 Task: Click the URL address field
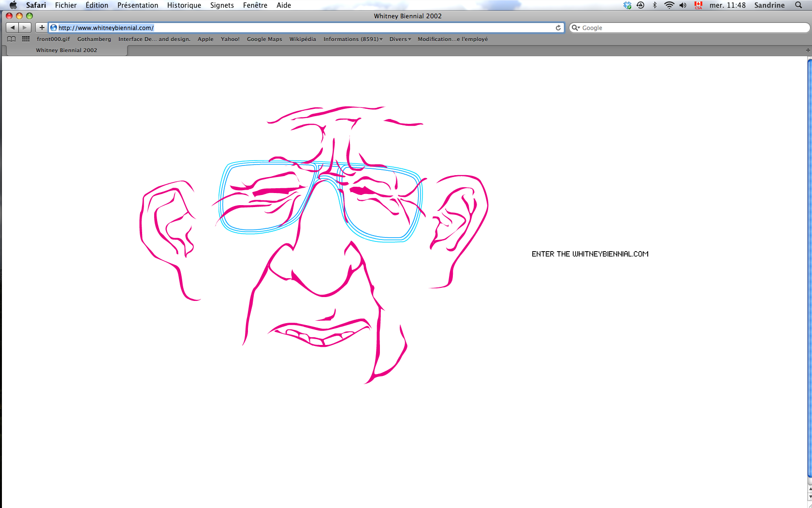coord(306,28)
